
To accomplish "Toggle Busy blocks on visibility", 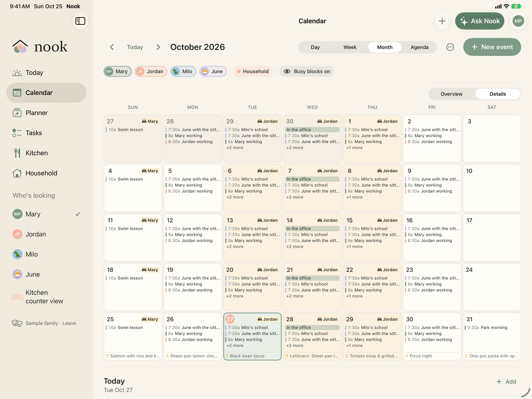I will coord(307,71).
